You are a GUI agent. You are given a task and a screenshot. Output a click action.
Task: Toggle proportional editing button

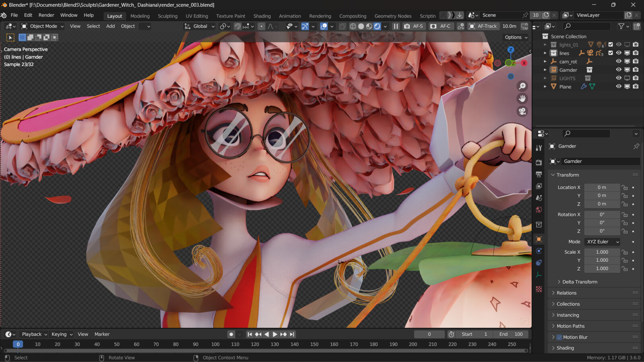pos(261,26)
